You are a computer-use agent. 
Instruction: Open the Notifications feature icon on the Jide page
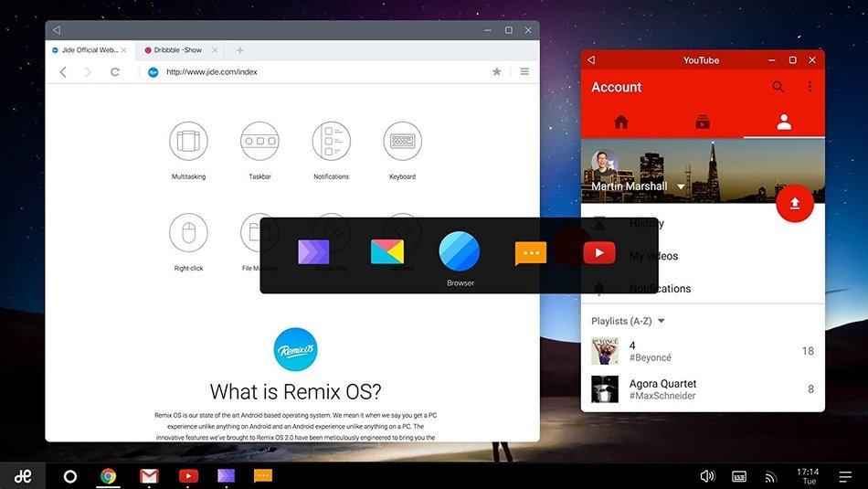(x=331, y=142)
